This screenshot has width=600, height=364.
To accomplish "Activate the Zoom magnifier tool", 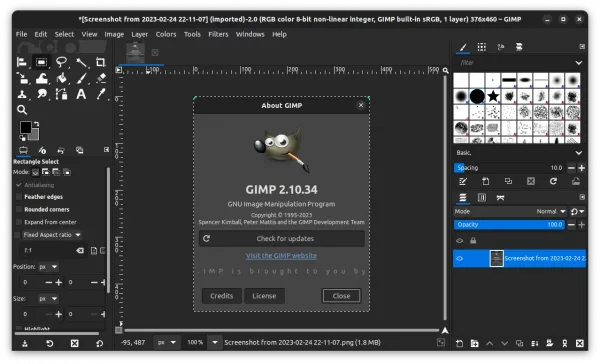I will pyautogui.click(x=22, y=110).
